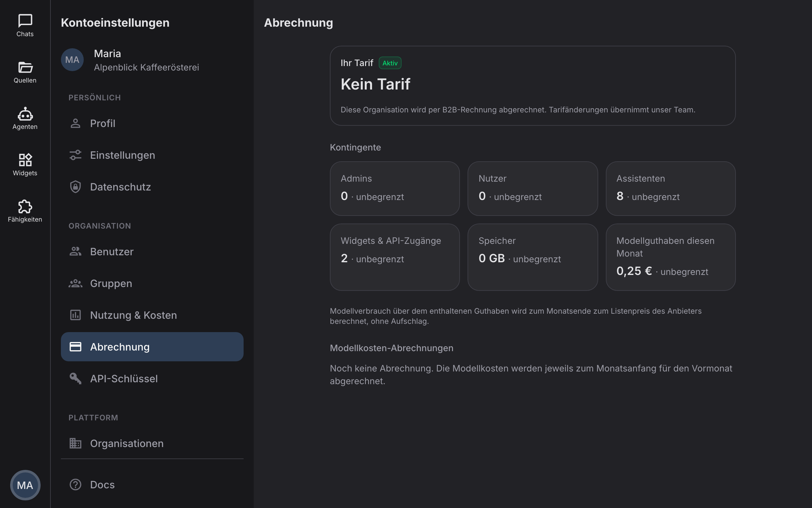Image resolution: width=812 pixels, height=508 pixels.
Task: Open Nutzung & Kosten page
Action: point(152,315)
